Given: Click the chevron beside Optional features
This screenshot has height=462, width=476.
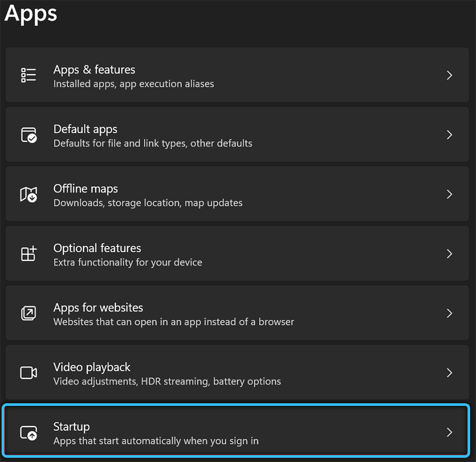Looking at the screenshot, I should click(x=449, y=254).
